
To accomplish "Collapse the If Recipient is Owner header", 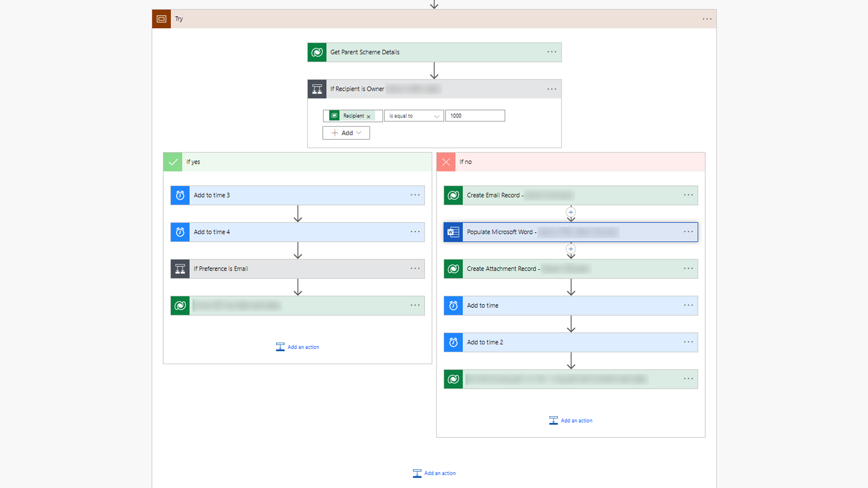I will pos(434,89).
